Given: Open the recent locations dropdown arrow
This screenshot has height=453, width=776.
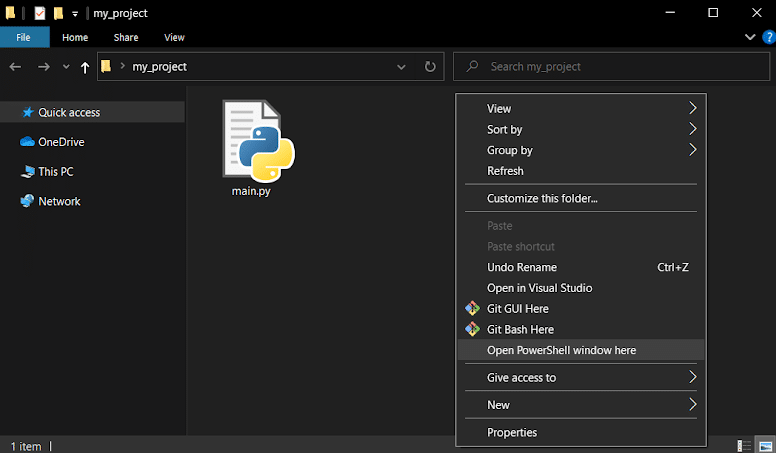Looking at the screenshot, I should (66, 67).
